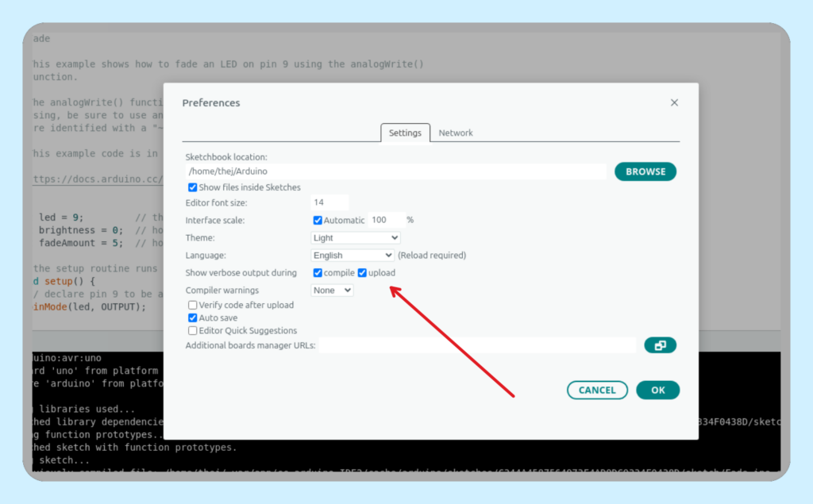Click the interface scale percentage field
Image resolution: width=813 pixels, height=504 pixels.
pyautogui.click(x=386, y=220)
